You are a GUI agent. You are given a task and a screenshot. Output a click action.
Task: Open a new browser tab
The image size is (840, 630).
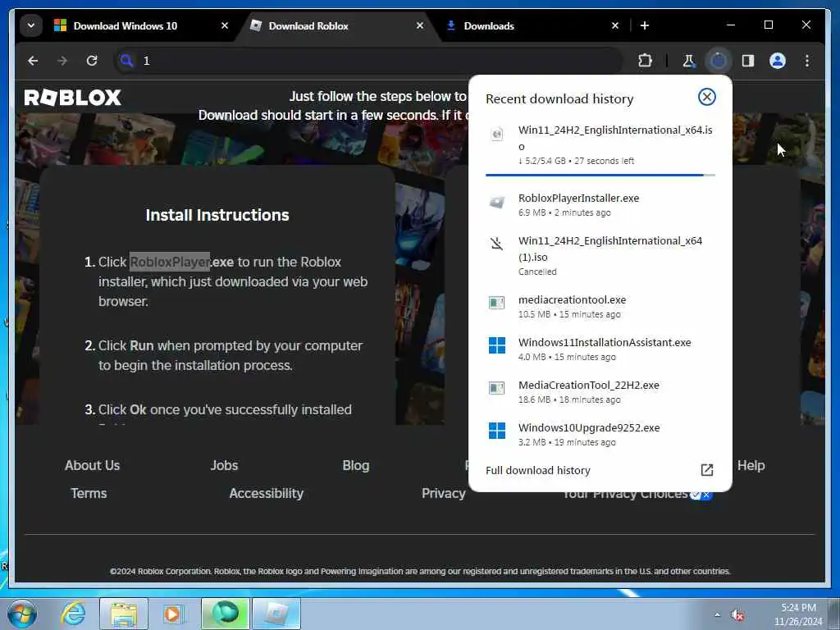coord(645,25)
